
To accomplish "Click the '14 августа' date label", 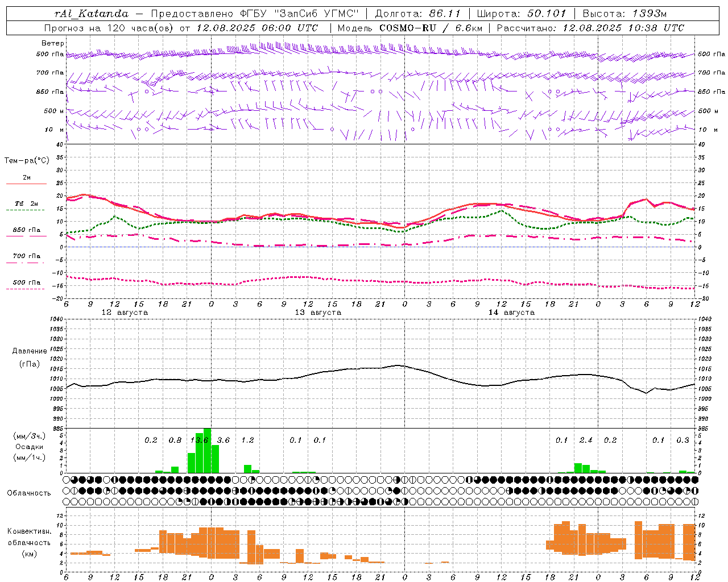I will (511, 313).
